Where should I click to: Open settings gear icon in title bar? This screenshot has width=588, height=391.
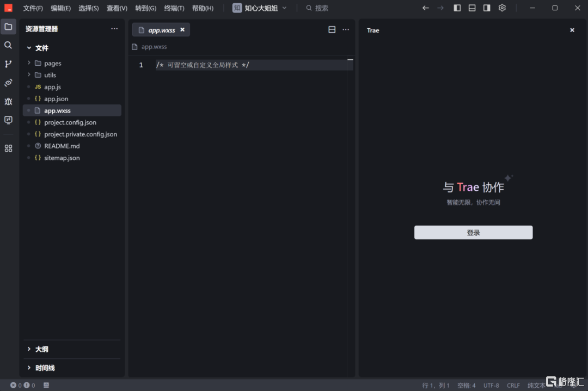click(502, 8)
